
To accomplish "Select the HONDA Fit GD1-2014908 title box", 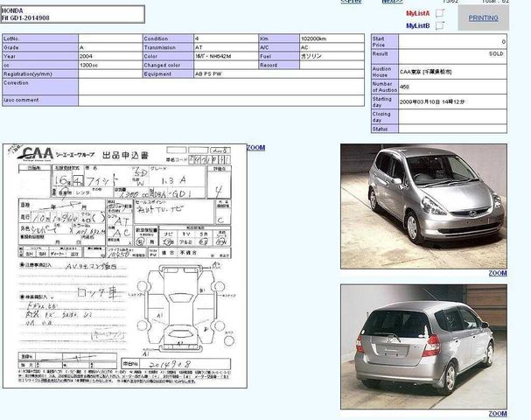I will click(73, 14).
